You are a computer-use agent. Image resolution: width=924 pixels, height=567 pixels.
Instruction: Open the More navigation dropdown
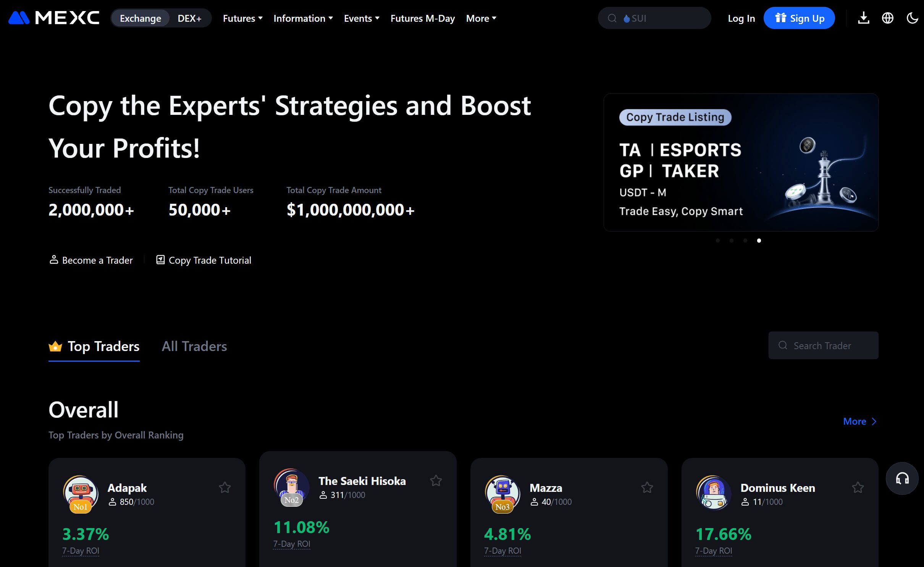[481, 18]
